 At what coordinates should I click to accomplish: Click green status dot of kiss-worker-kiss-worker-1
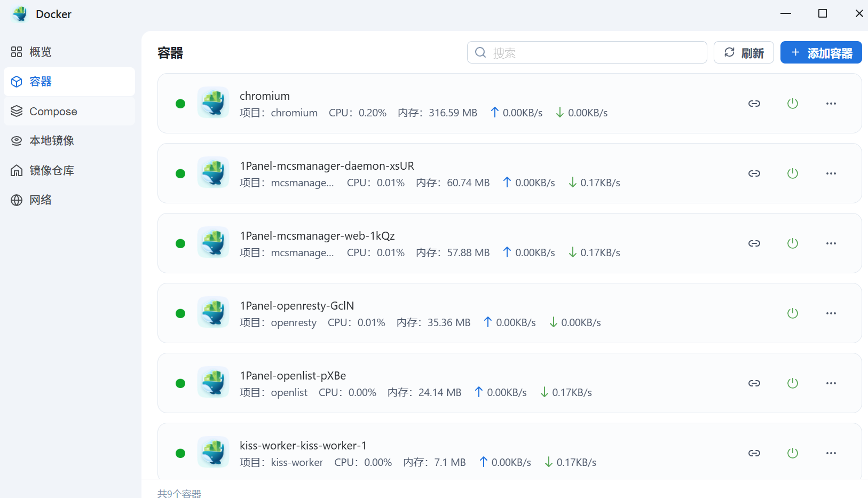(180, 453)
